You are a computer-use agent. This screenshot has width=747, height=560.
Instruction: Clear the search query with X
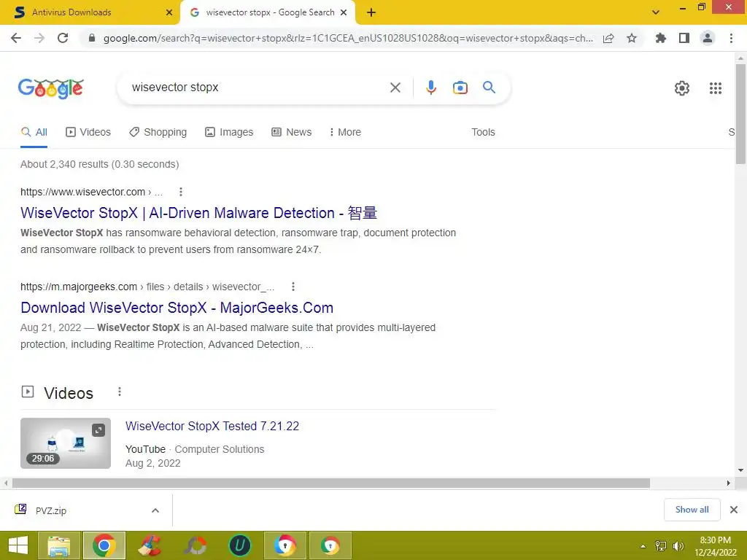coord(395,87)
